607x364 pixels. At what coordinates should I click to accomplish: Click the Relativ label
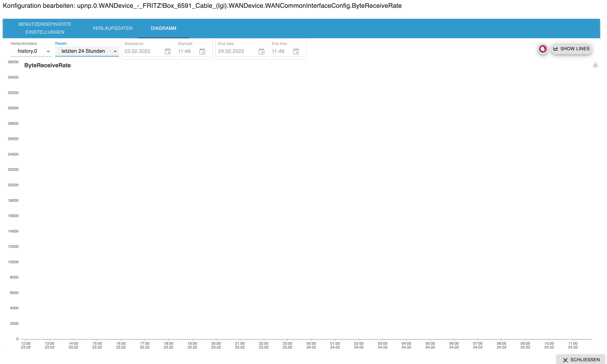click(x=61, y=43)
